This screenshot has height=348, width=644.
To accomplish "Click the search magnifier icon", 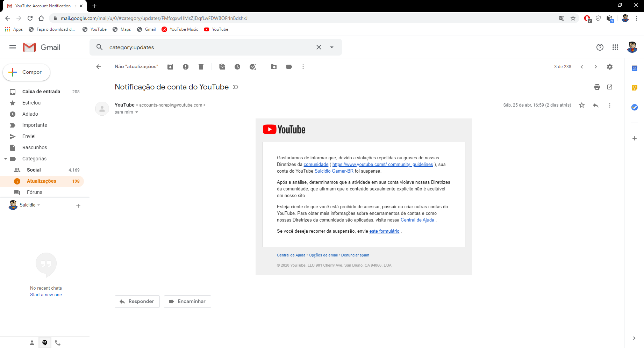I will click(100, 47).
